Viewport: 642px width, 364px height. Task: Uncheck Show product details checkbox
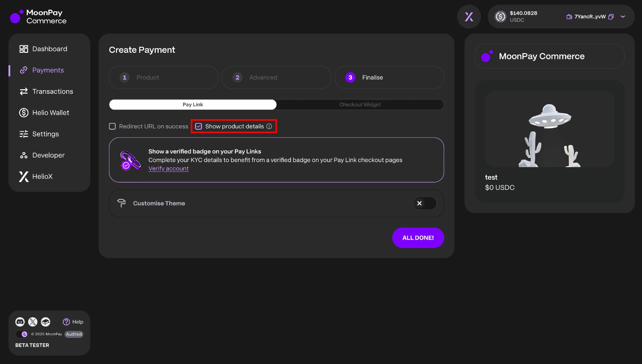click(199, 126)
